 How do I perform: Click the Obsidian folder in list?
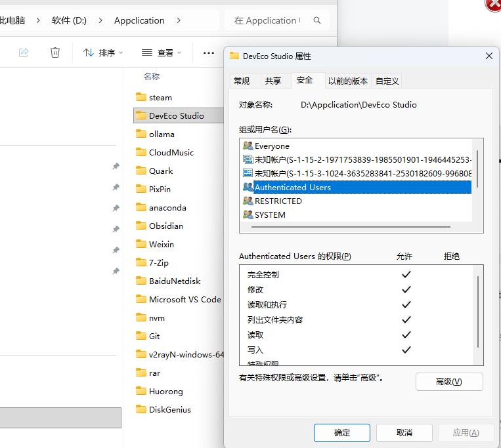[165, 226]
